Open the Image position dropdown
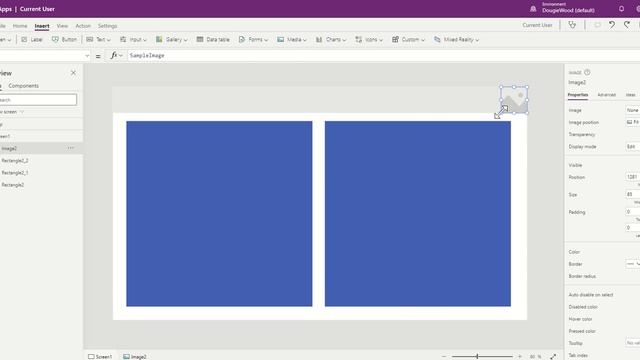Image resolution: width=640 pixels, height=360 pixels. [633, 122]
